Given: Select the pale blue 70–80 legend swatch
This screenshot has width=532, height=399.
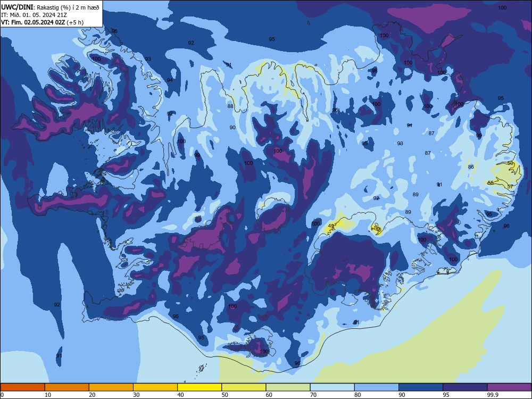Looking at the screenshot, I should pos(332,387).
